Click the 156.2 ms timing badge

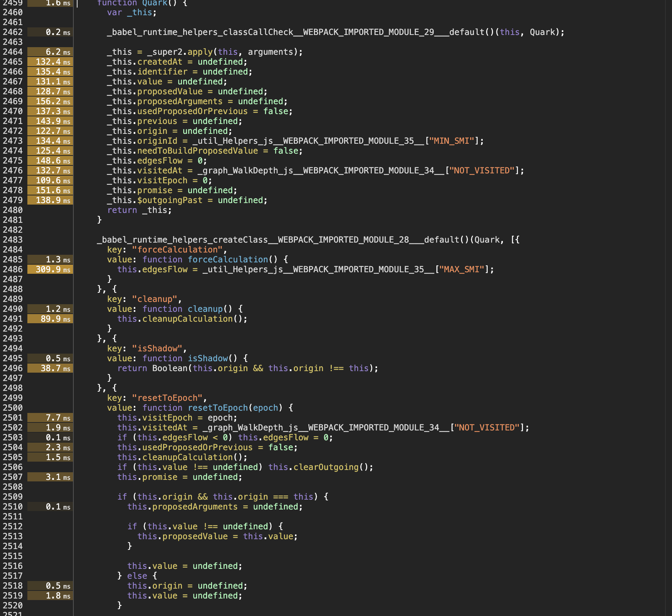pos(49,101)
